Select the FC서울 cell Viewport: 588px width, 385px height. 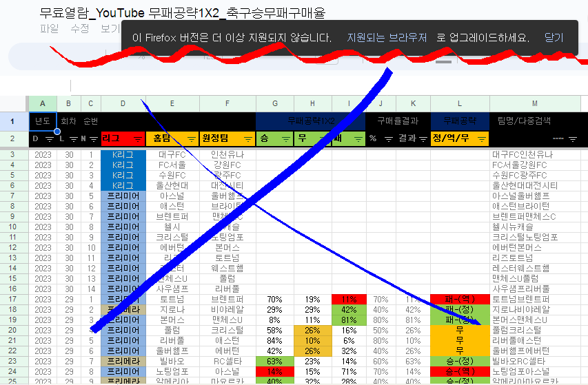point(172,165)
